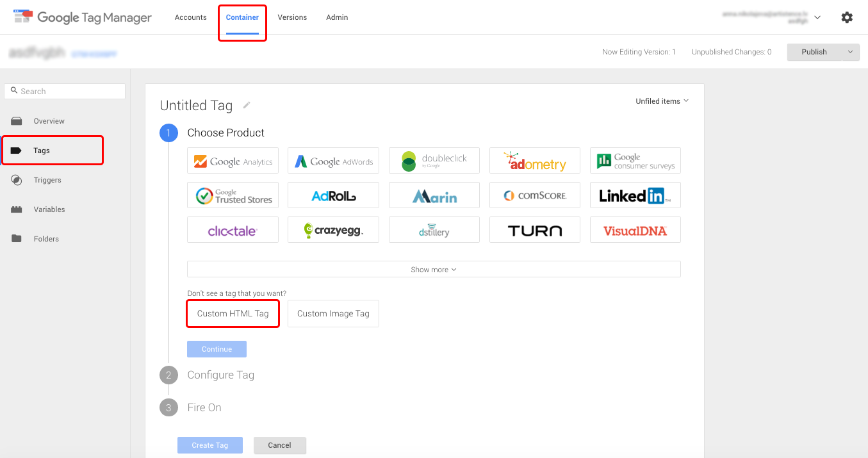The height and width of the screenshot is (458, 868).
Task: Click the Variables brick icon
Action: pos(17,209)
